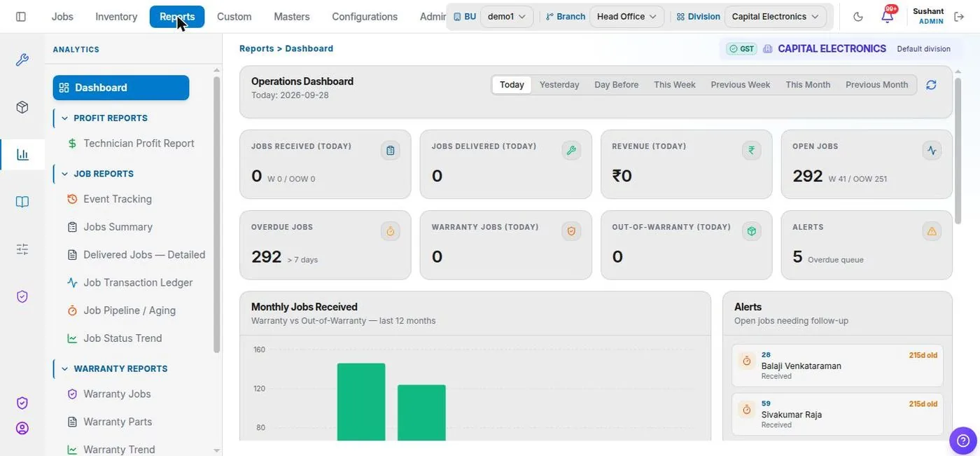Open the inventory box sidebar icon
This screenshot has height=456, width=980.
click(22, 107)
